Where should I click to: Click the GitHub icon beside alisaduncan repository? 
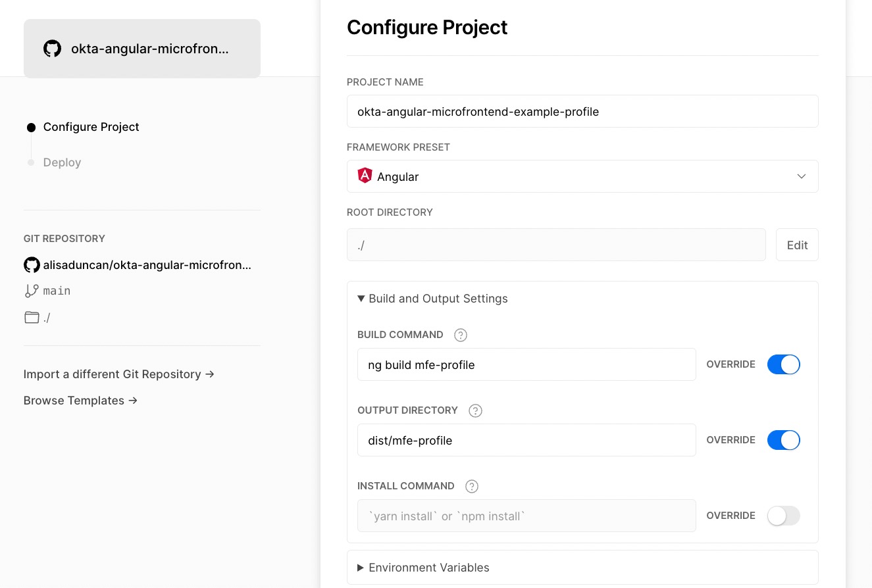click(32, 265)
